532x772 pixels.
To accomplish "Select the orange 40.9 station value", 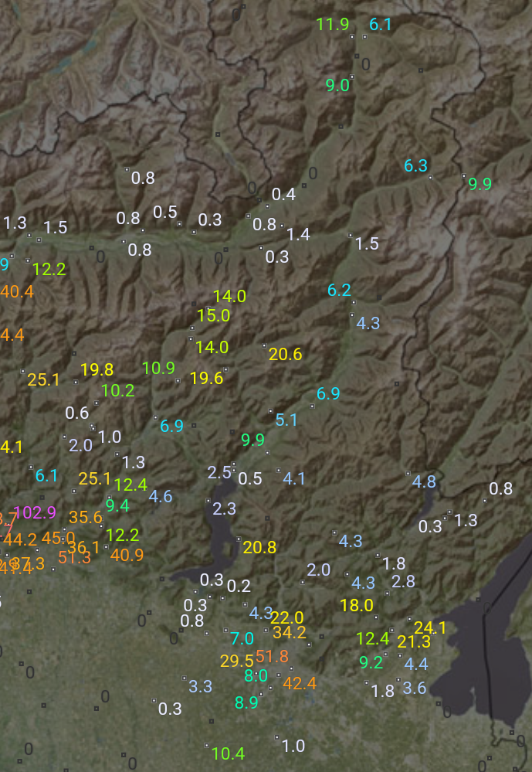I will 127,555.
